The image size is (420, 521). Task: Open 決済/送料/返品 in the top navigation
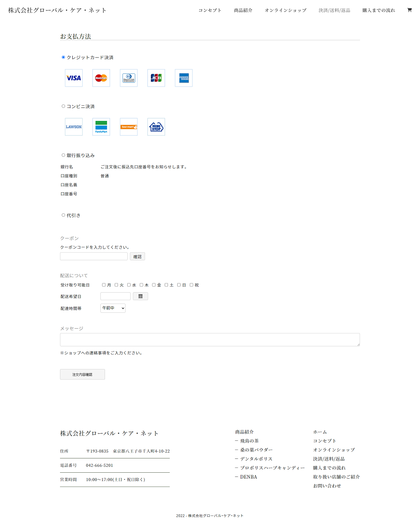334,10
